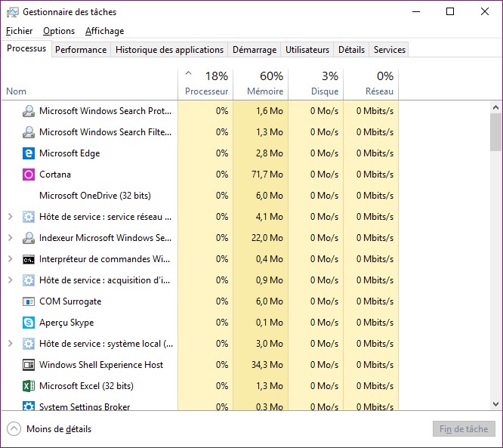Open the Fichier menu
This screenshot has height=448, width=503.
point(19,31)
